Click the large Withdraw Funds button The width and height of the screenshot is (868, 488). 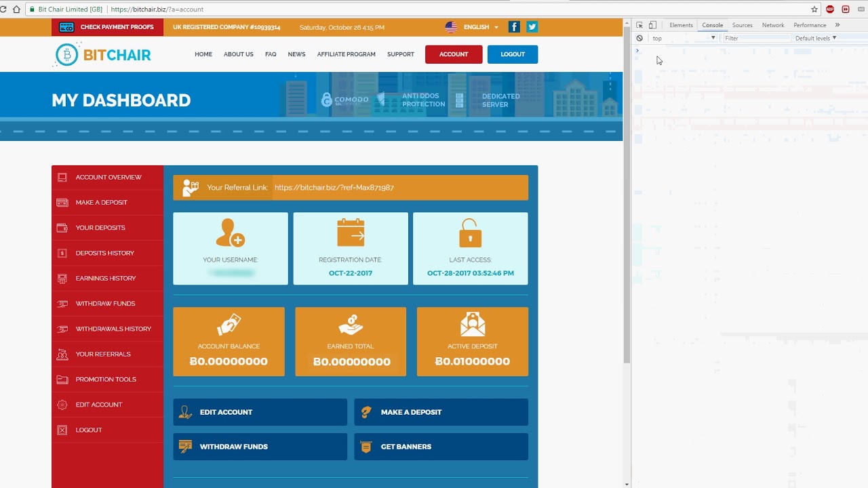tap(260, 447)
